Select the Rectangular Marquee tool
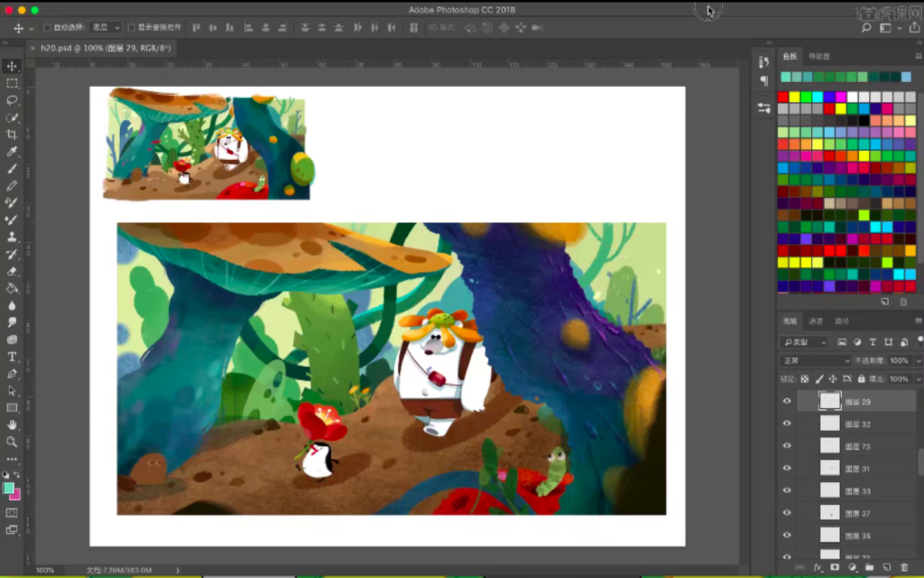 tap(13, 83)
